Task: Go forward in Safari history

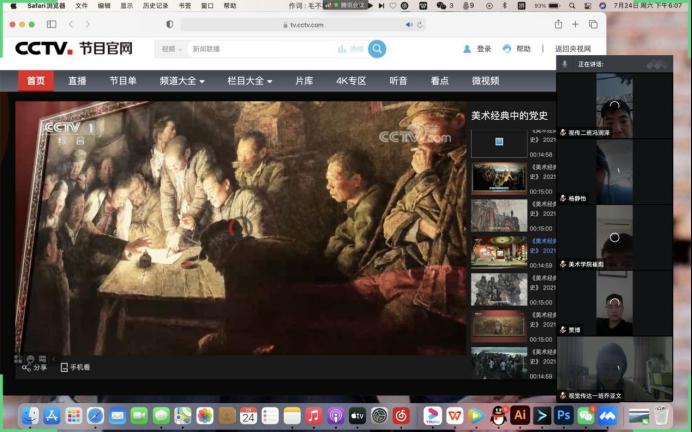Action: click(87, 24)
